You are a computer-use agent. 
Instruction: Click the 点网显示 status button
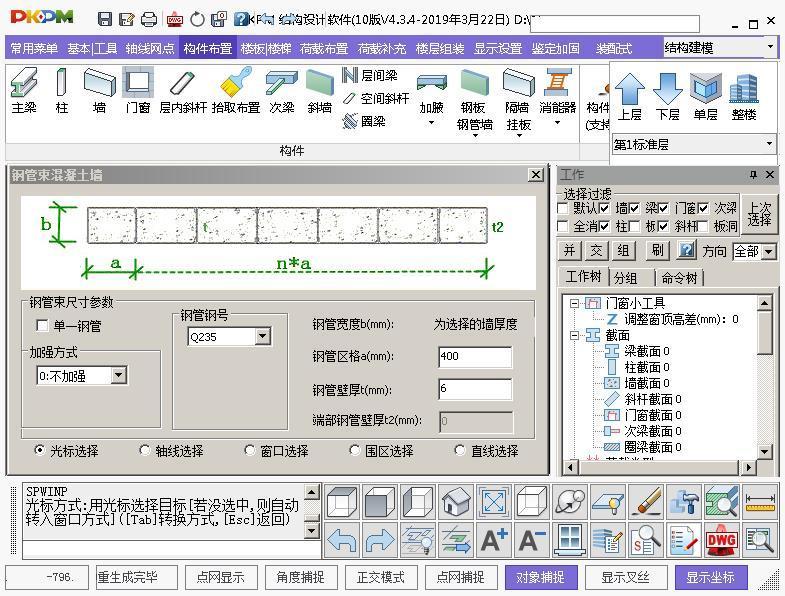(x=221, y=577)
